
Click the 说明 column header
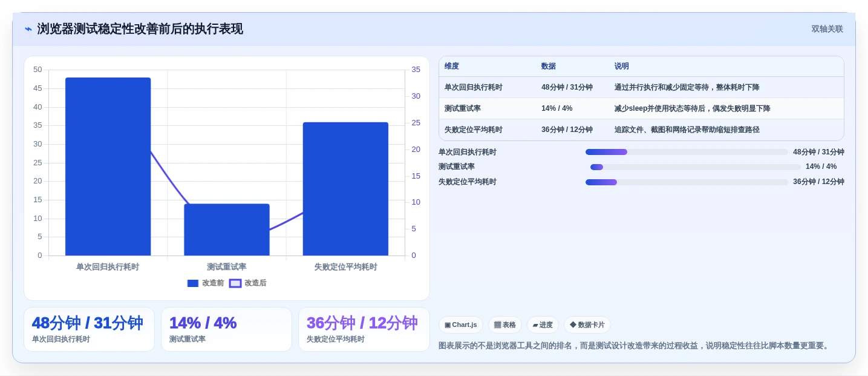click(622, 67)
